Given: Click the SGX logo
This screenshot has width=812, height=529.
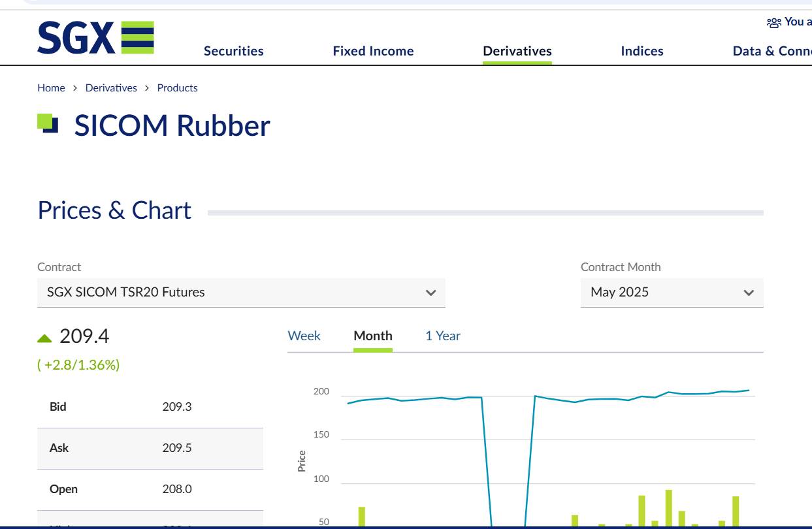Looking at the screenshot, I should click(x=95, y=37).
